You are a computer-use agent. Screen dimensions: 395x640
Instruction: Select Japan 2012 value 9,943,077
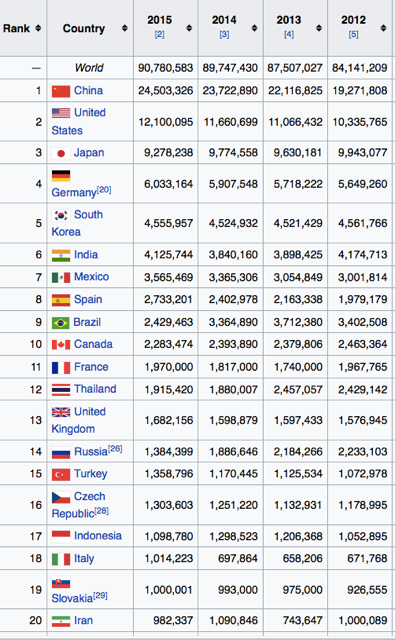[362, 153]
